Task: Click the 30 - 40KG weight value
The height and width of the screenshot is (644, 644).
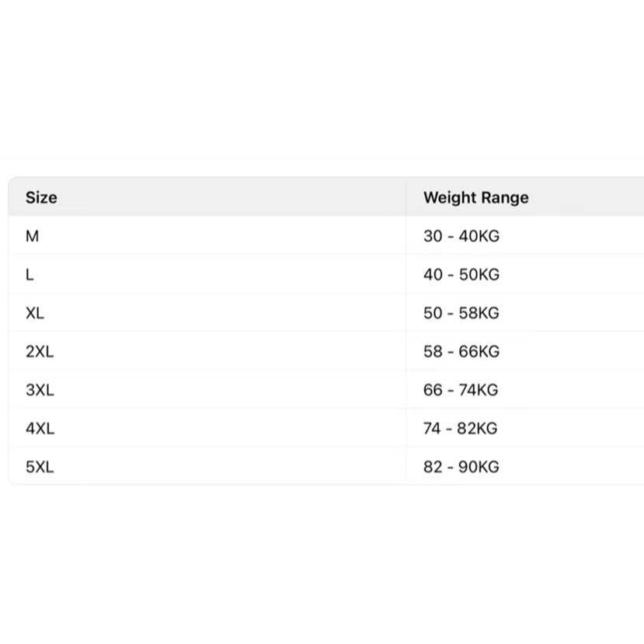Action: pos(461,236)
